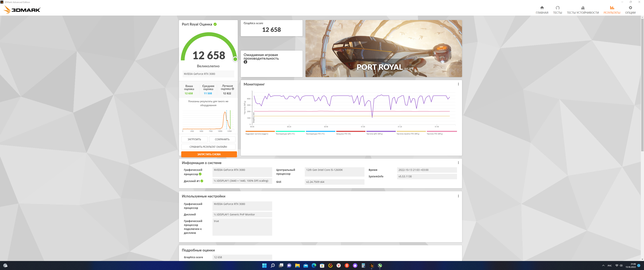Viewport: 644px width, 270px height.
Task: Click Сравнить результат онлайн button
Action: 208,147
